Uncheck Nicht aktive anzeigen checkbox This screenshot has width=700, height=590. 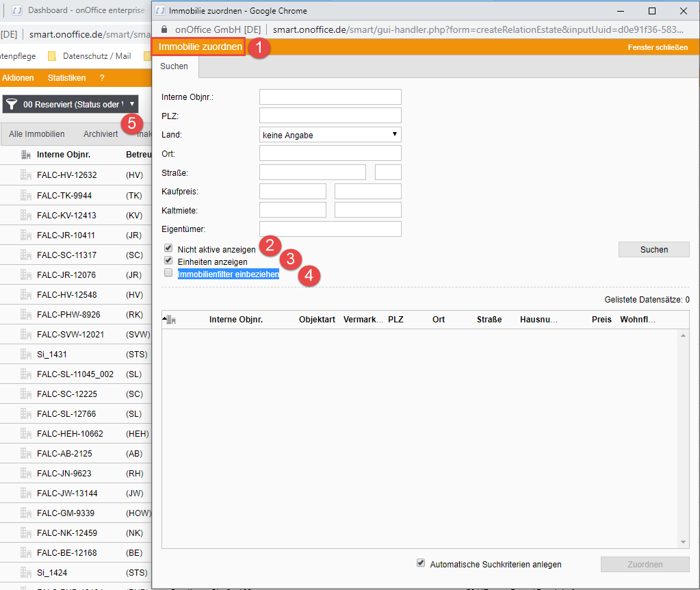point(168,248)
